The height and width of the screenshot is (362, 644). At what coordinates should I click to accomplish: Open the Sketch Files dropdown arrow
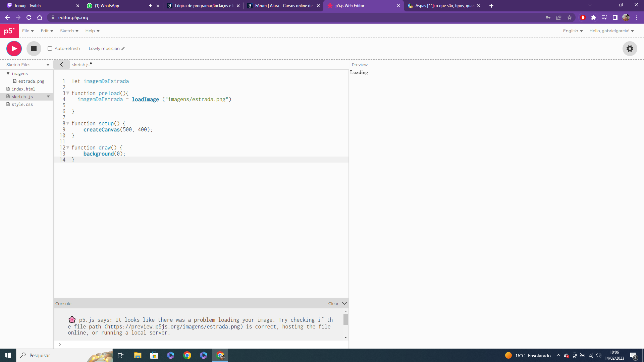[x=48, y=65]
